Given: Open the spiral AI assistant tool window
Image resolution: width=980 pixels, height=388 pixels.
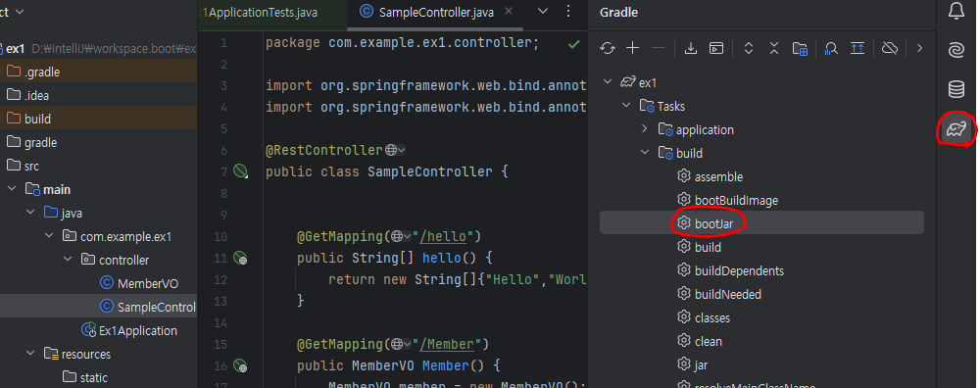Looking at the screenshot, I should [x=956, y=50].
